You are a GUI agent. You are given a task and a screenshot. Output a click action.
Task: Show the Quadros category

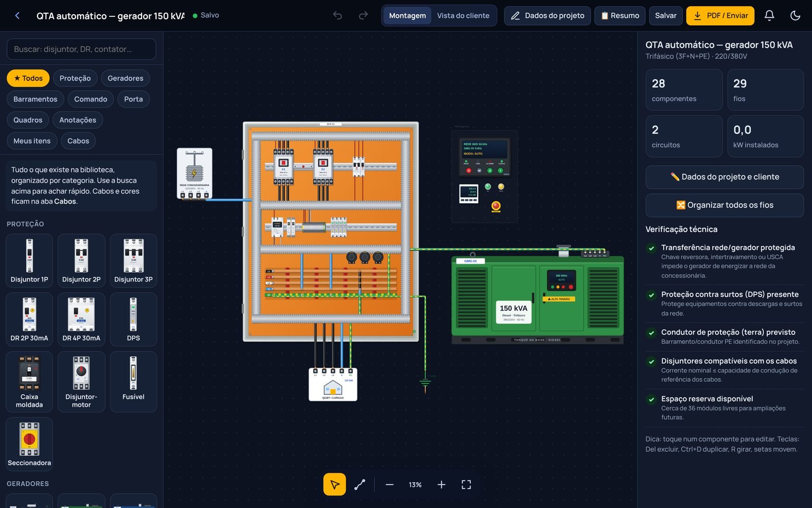tap(28, 120)
